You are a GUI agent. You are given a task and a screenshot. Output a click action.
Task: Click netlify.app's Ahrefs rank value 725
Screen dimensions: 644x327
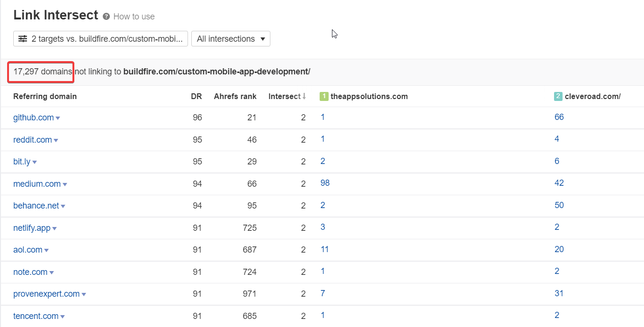point(250,228)
